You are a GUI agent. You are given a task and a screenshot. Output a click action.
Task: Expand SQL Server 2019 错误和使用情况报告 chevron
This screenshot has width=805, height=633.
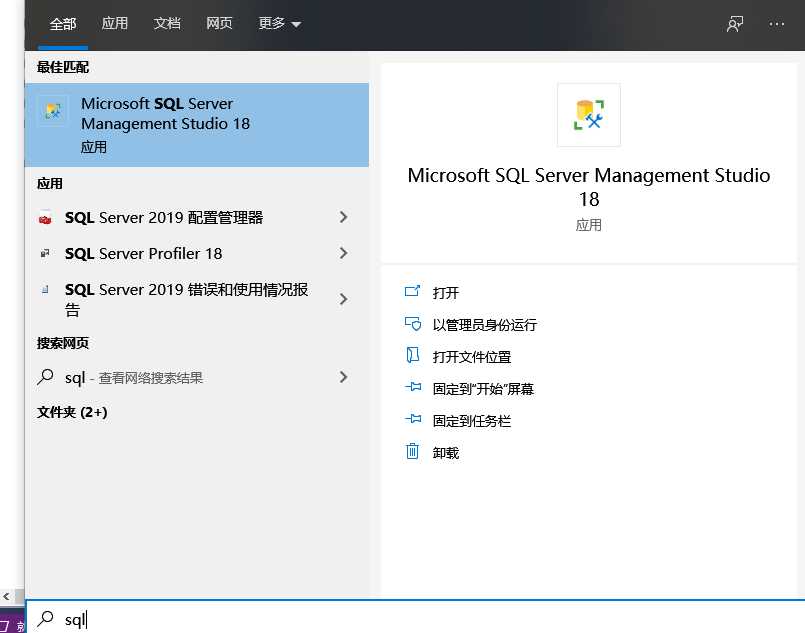point(343,299)
